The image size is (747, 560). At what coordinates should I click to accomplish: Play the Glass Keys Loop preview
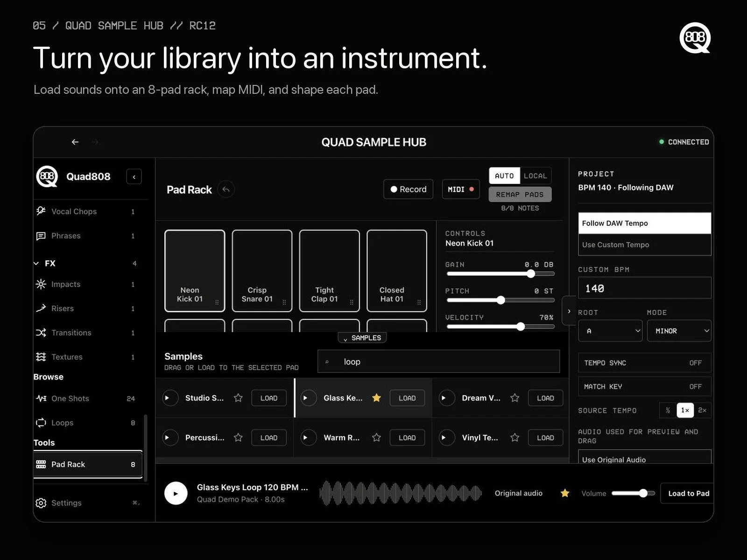pos(176,493)
